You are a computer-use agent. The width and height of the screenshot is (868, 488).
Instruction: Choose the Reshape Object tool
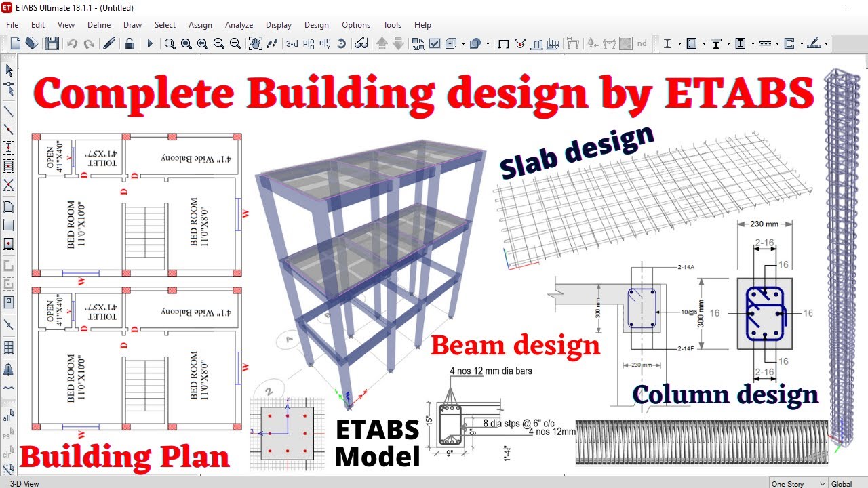click(9, 88)
